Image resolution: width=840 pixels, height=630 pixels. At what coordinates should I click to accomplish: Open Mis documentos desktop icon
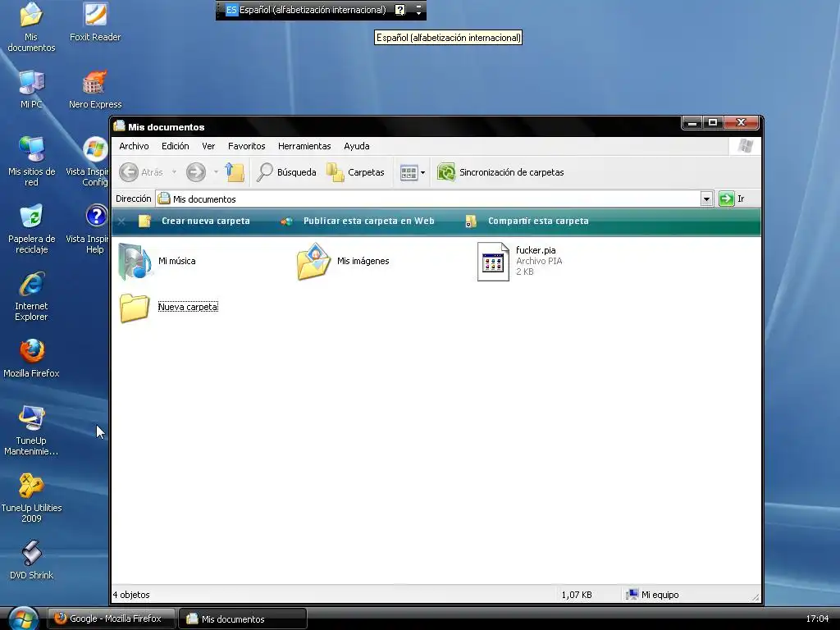[x=31, y=27]
